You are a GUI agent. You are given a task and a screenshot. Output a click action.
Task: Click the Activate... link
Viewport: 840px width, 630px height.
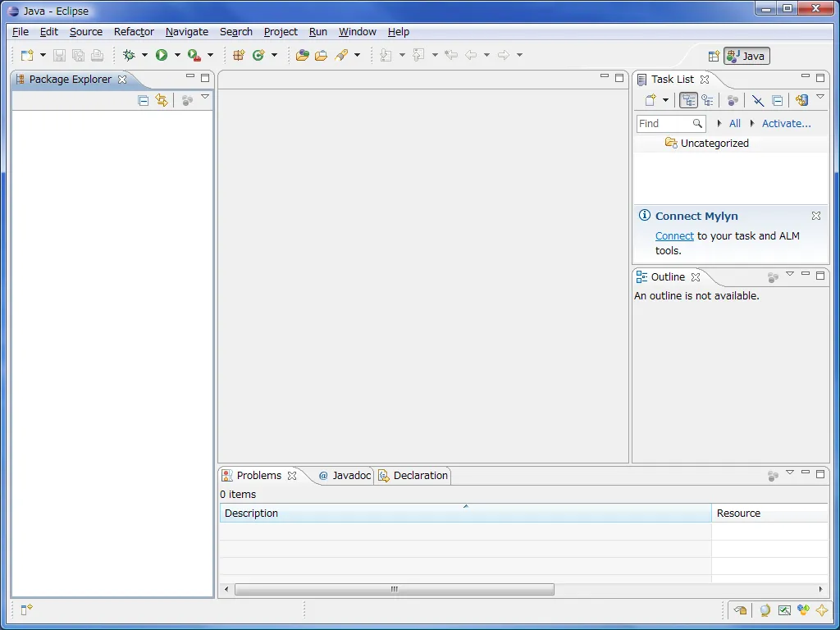point(787,123)
